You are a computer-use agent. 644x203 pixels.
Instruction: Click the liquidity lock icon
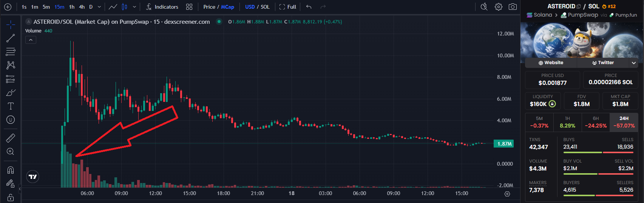click(552, 104)
